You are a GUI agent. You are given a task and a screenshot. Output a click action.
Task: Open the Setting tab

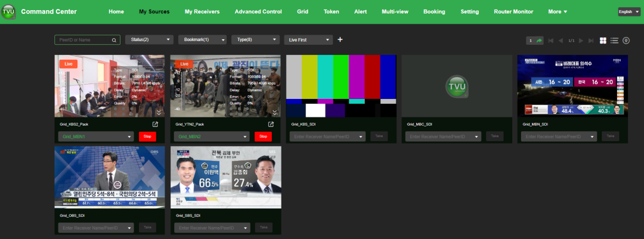point(469,12)
